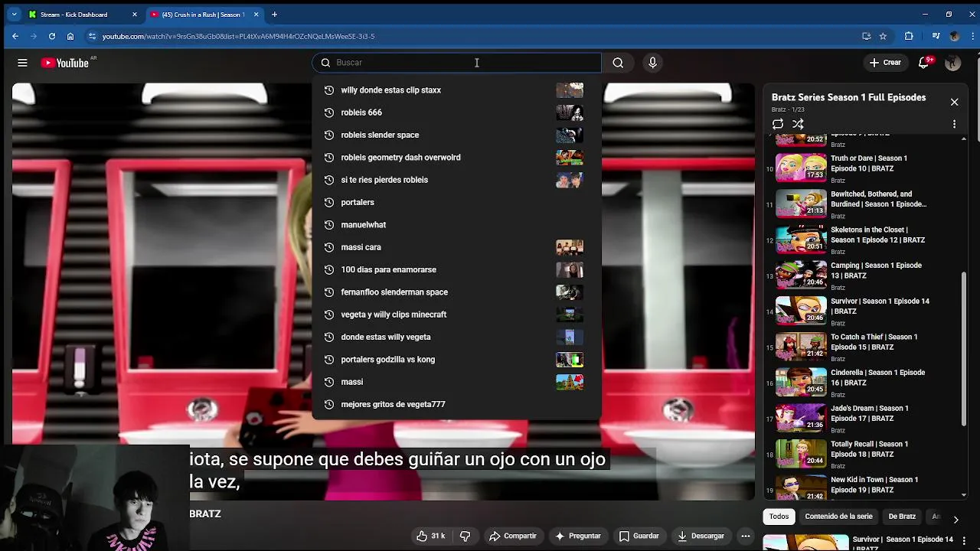Open the browser extensions puzzle icon
This screenshot has width=980, height=551.
(x=909, y=36)
